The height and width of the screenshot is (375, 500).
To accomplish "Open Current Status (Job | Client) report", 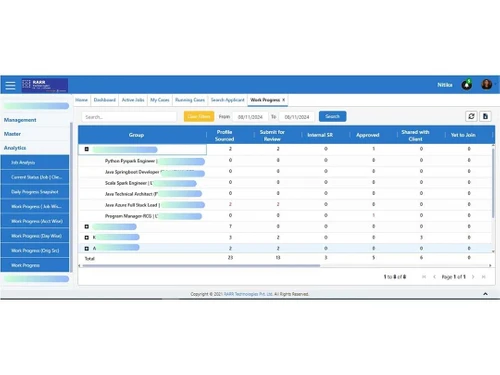I will click(35, 177).
